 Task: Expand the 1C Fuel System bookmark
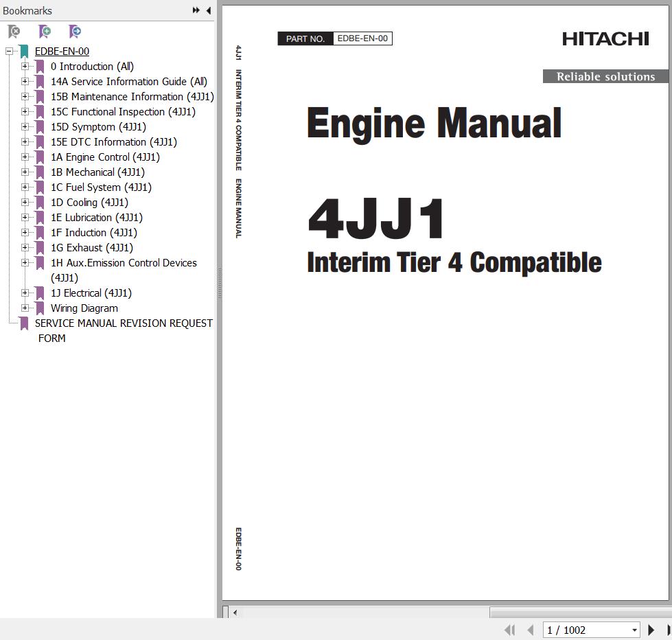[x=25, y=187]
